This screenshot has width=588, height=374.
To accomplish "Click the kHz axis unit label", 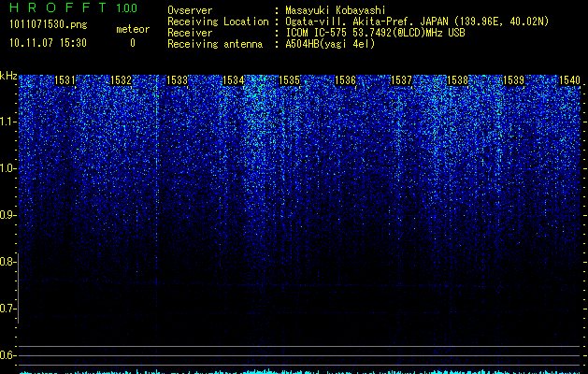I will coord(8,76).
